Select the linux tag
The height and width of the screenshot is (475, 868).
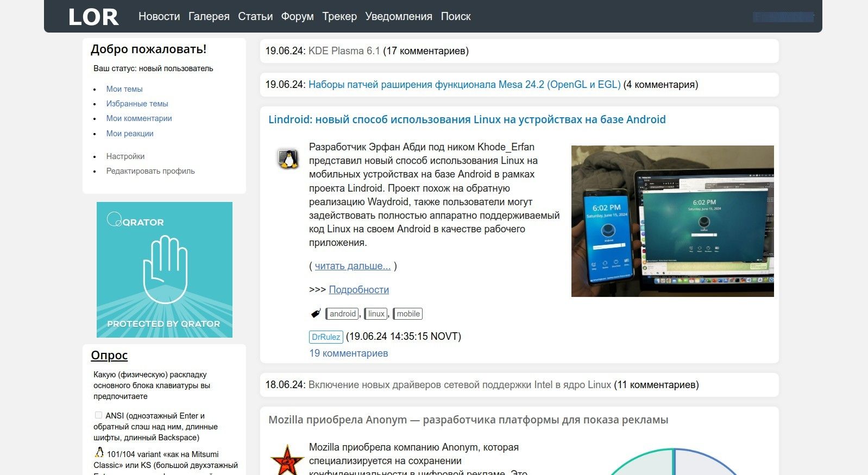click(x=376, y=314)
